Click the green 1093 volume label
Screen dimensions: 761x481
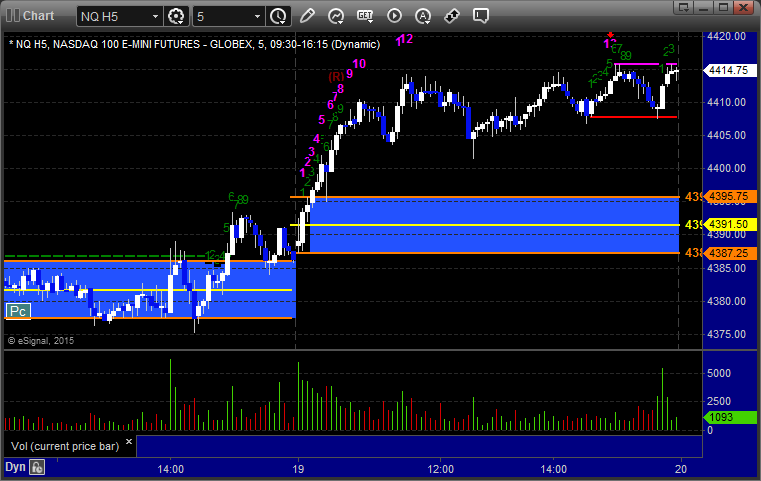(729, 417)
